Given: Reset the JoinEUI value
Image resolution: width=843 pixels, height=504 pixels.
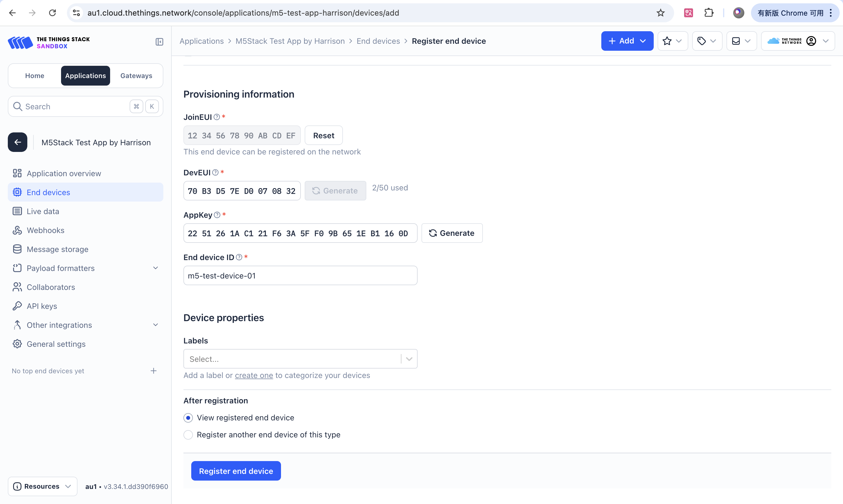Looking at the screenshot, I should click(x=323, y=135).
